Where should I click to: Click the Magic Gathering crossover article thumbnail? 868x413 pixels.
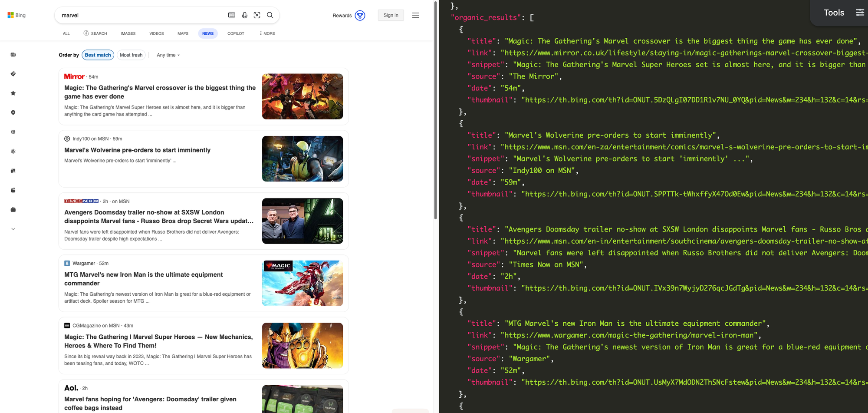click(302, 96)
